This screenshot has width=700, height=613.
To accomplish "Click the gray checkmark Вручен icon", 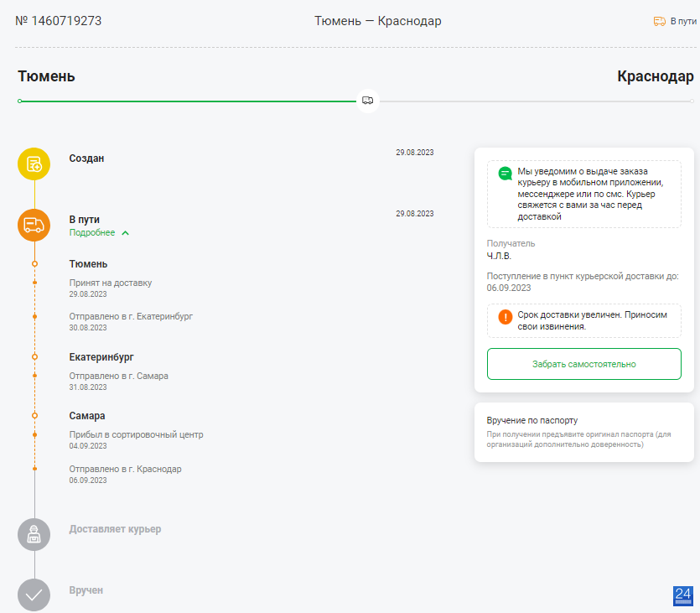I will [x=34, y=595].
